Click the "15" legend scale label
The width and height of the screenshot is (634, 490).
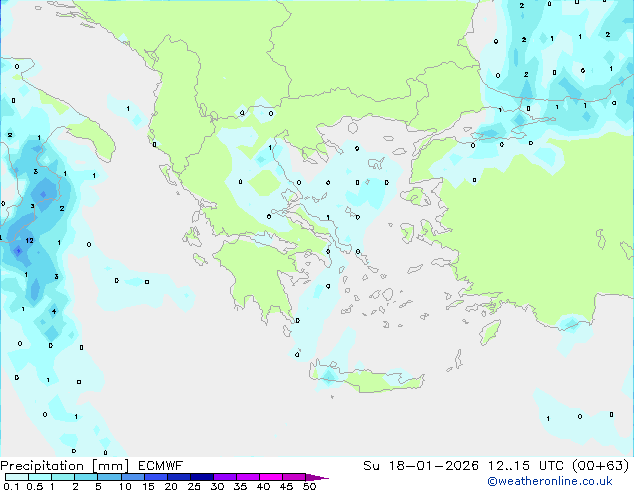[148, 486]
